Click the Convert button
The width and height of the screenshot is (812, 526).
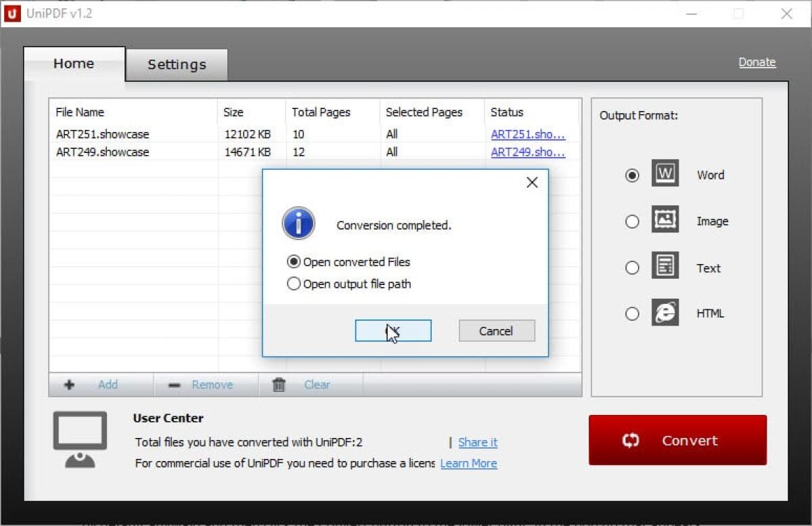pos(677,440)
